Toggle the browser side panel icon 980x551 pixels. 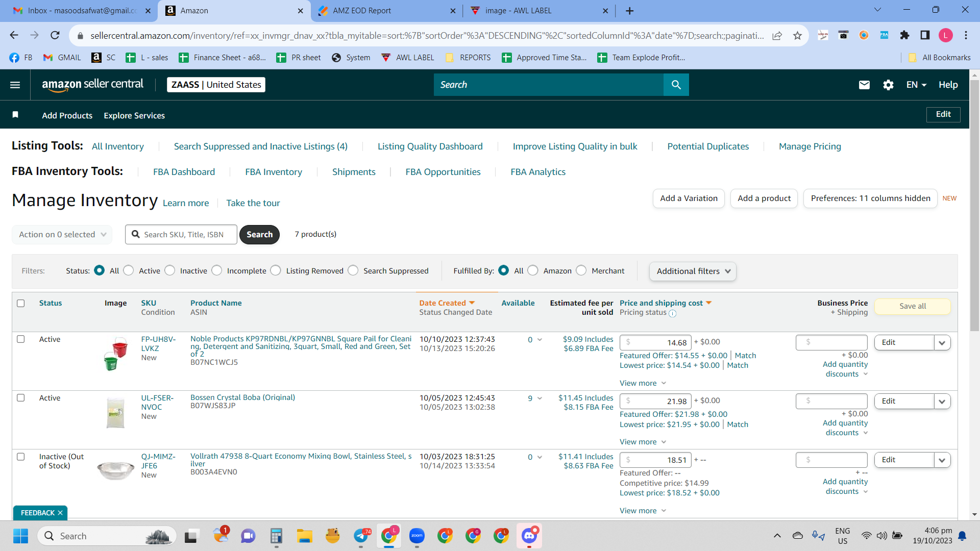coord(925,35)
